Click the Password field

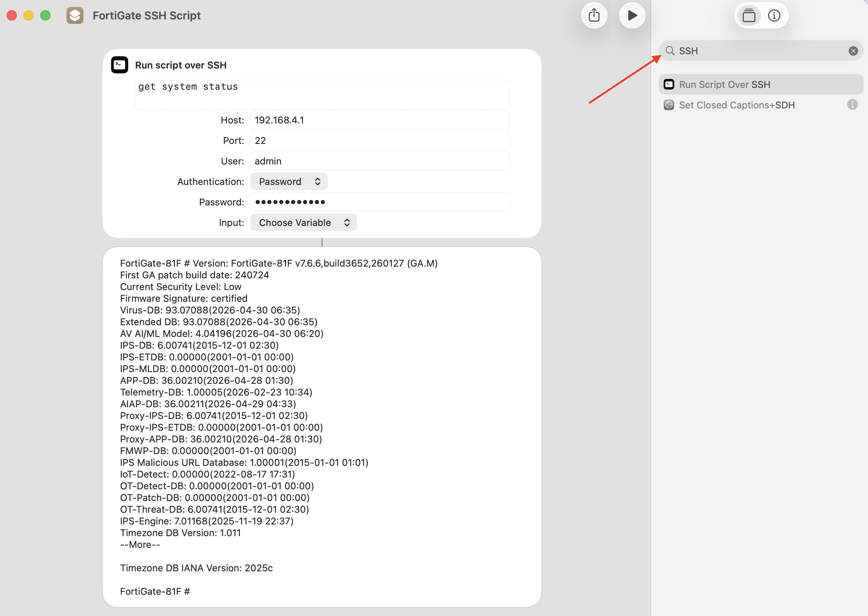[x=380, y=202]
